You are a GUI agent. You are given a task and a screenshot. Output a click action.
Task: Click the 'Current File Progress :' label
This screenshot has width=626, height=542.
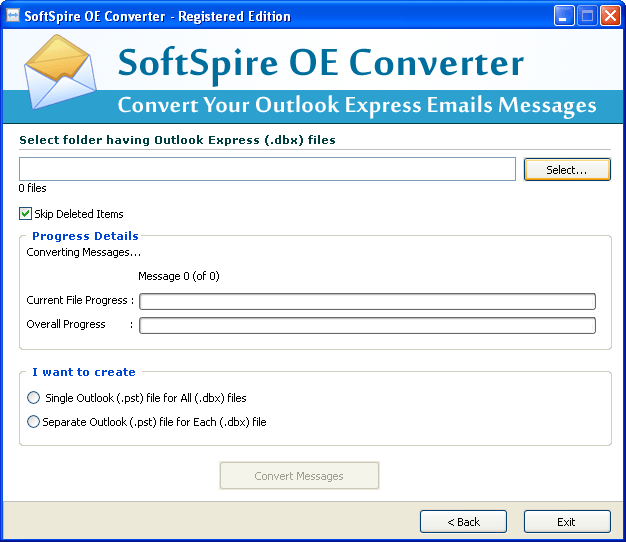point(80,300)
